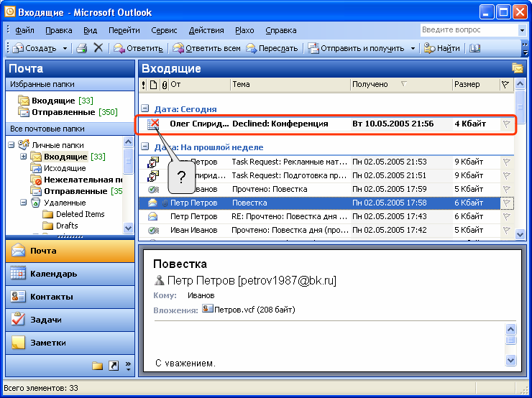This screenshot has height=398, width=532.
Task: Select the Deleted Items folder
Action: [73, 214]
